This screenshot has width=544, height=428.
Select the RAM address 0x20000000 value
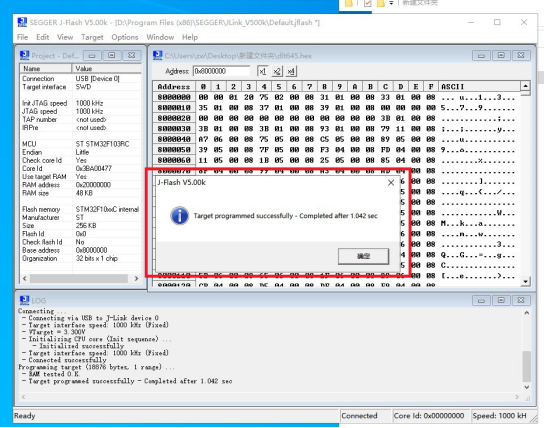[x=93, y=185]
